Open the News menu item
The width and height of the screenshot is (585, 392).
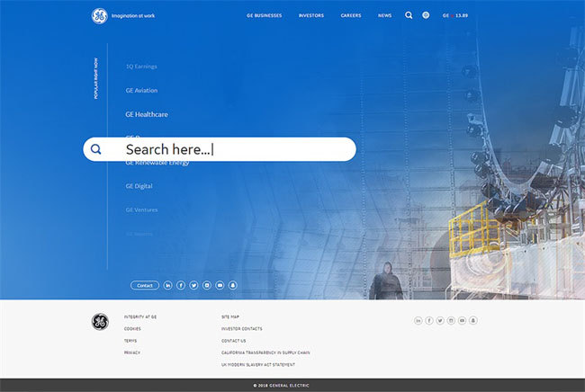coord(384,15)
